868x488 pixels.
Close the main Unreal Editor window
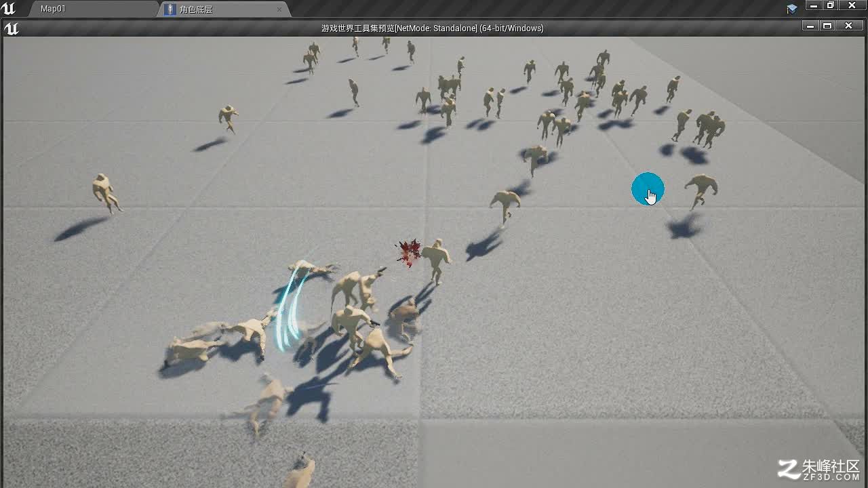[852, 5]
